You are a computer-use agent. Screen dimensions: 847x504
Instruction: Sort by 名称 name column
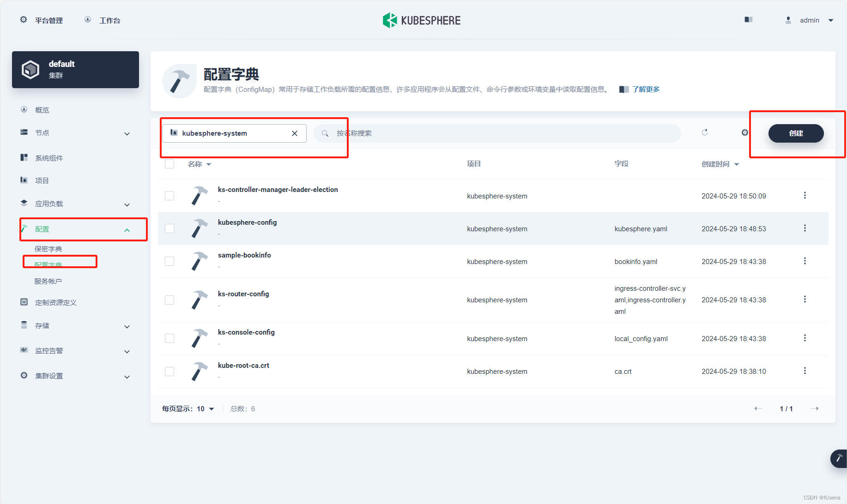coord(200,164)
